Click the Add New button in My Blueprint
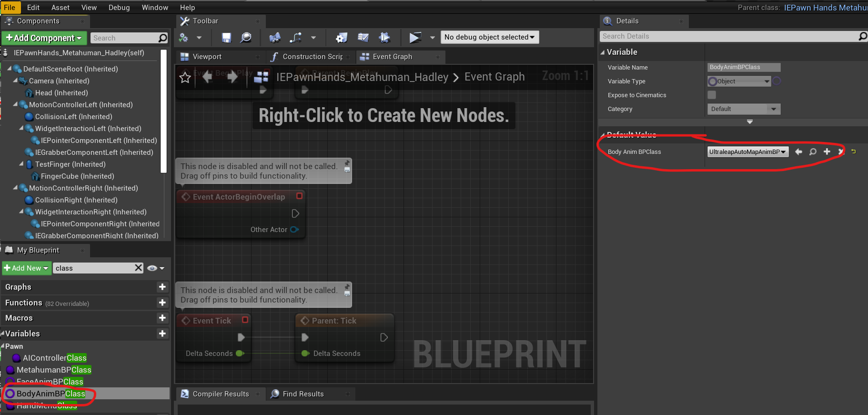The width and height of the screenshot is (868, 415). click(26, 268)
